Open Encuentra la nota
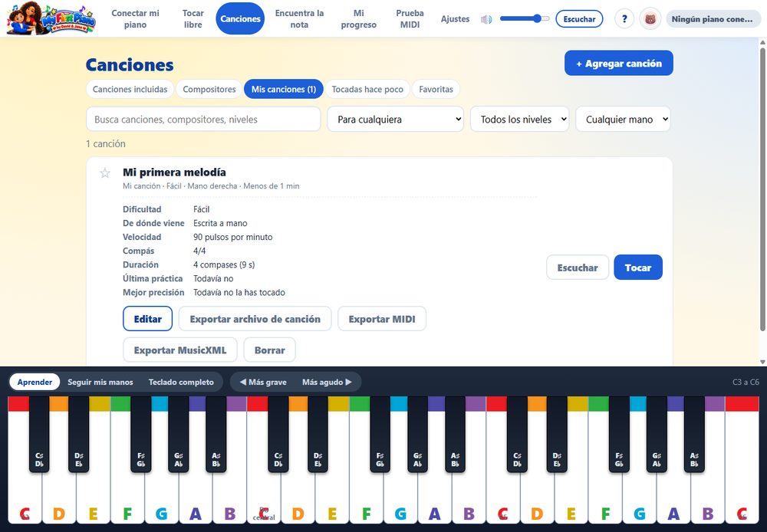 (x=299, y=18)
